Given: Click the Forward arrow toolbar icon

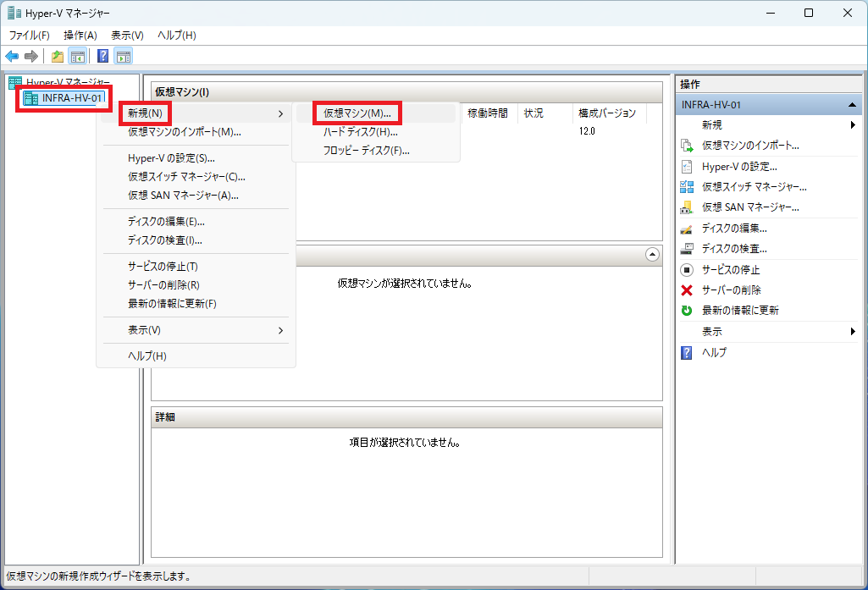Looking at the screenshot, I should click(31, 56).
